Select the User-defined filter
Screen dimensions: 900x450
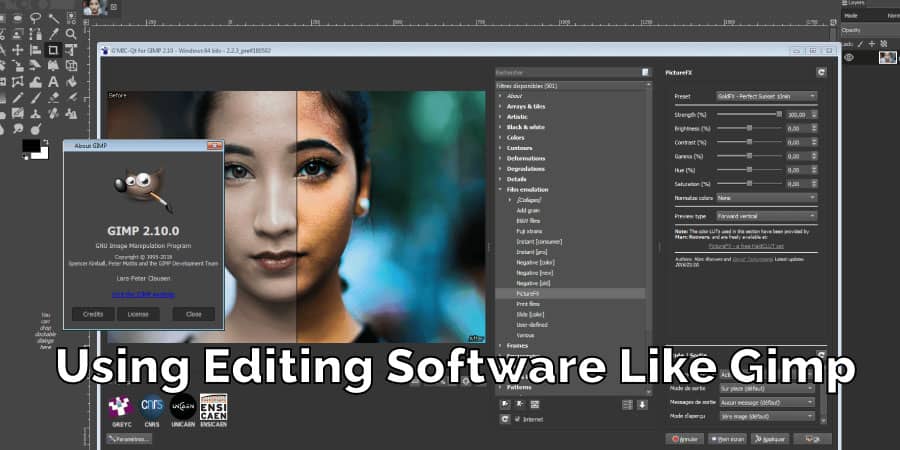pyautogui.click(x=532, y=325)
